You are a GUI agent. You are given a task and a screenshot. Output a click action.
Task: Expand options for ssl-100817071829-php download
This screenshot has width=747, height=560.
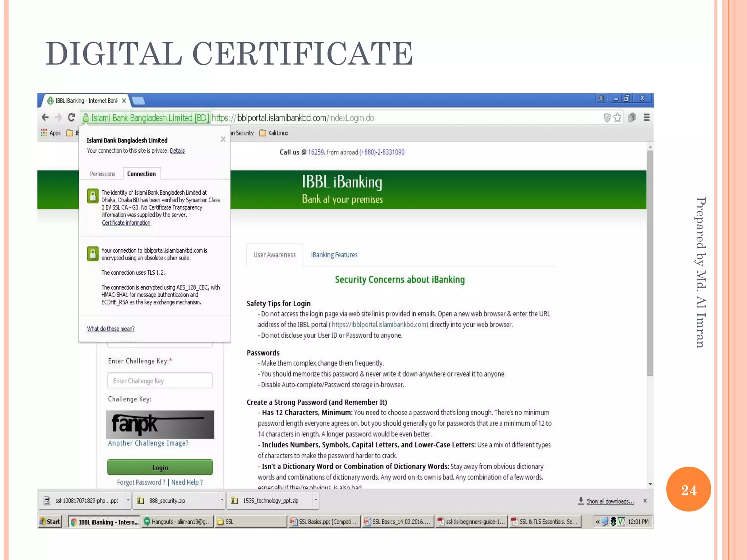[128, 501]
